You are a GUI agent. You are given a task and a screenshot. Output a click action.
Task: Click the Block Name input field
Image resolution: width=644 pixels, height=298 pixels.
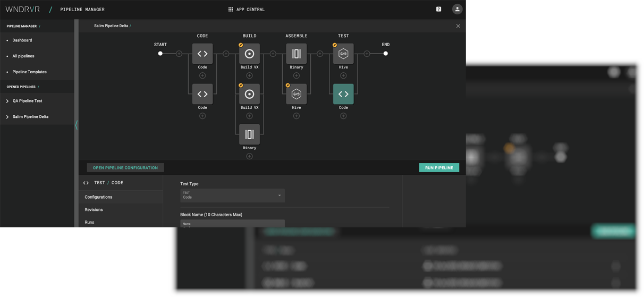pyautogui.click(x=232, y=224)
